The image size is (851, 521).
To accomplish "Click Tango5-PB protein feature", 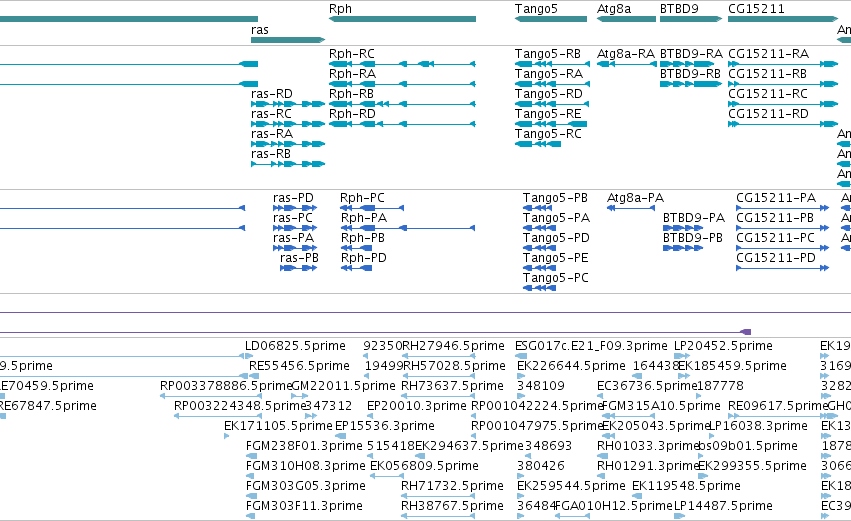I will tap(537, 208).
